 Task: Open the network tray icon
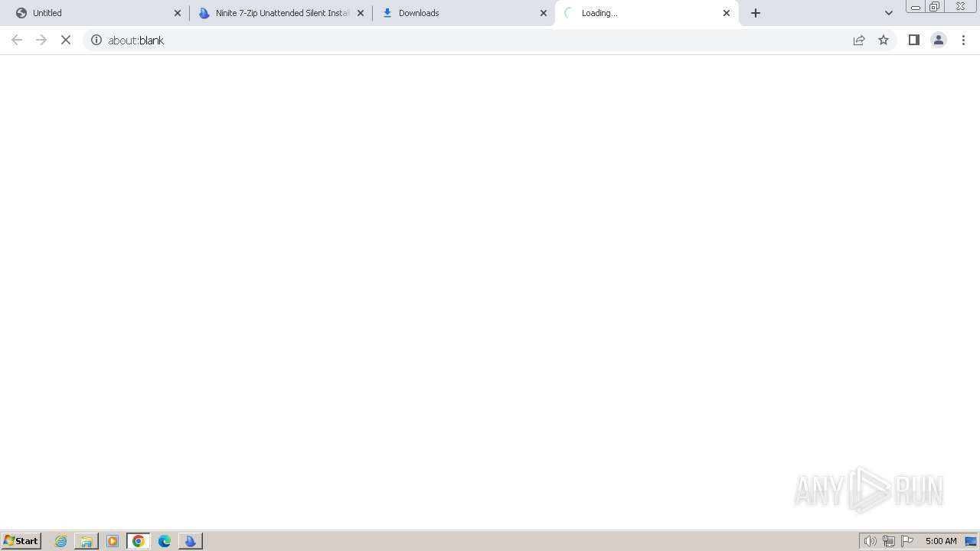pyautogui.click(x=889, y=541)
